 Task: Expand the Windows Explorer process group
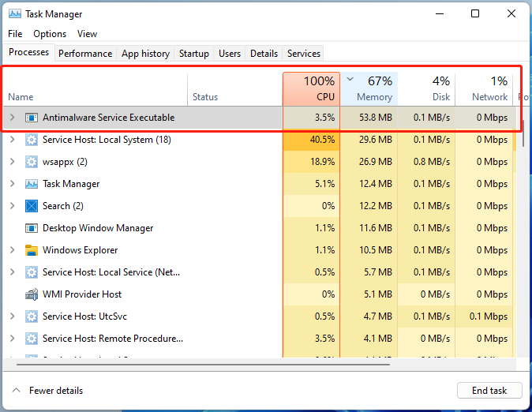[12, 250]
